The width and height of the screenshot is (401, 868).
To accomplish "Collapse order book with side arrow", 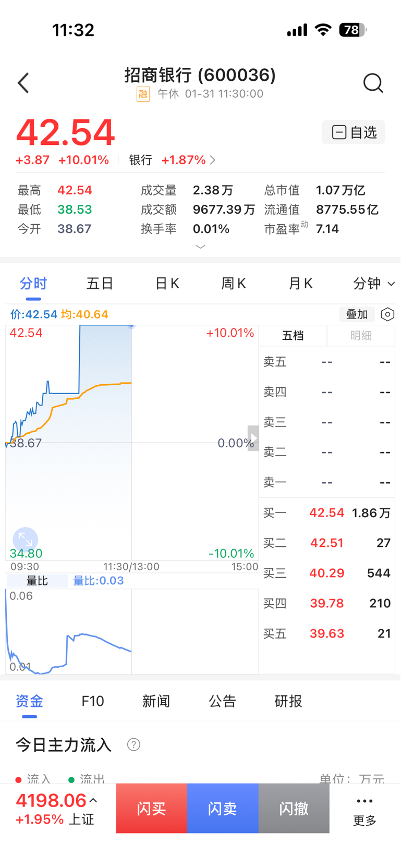I will (253, 437).
